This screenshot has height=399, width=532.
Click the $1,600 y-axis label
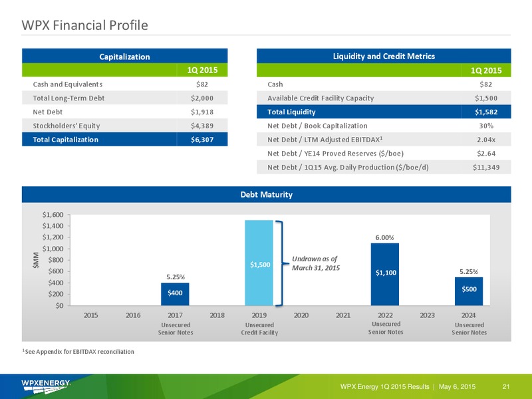tap(53, 215)
